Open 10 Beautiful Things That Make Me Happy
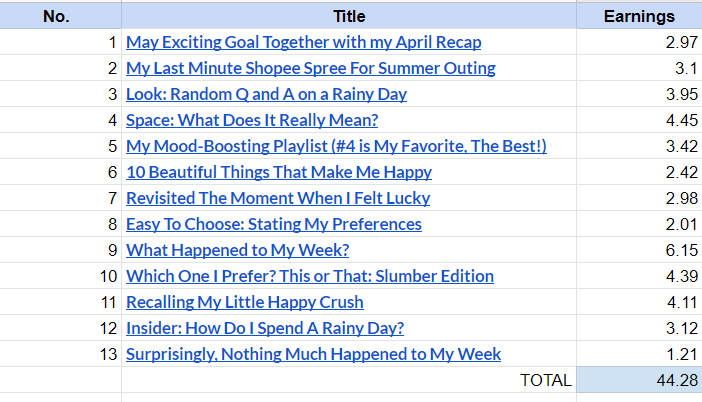Viewport: 702px width, 402px height. click(279, 172)
